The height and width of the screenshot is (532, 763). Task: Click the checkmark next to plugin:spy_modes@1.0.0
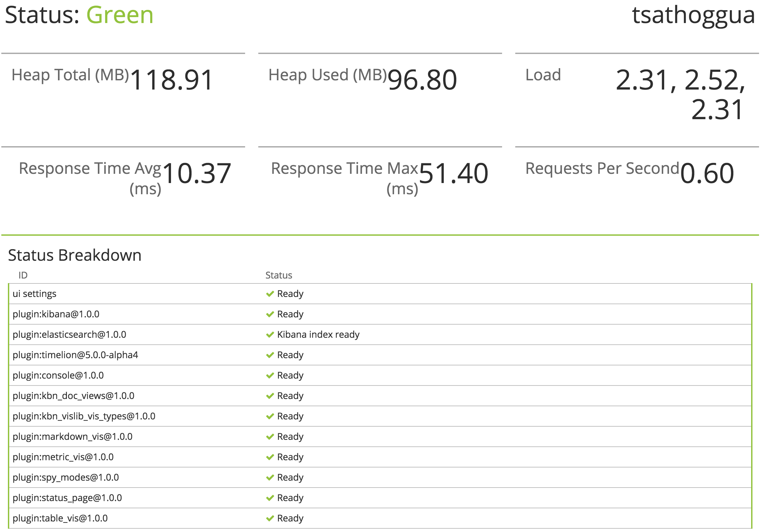[x=270, y=478]
